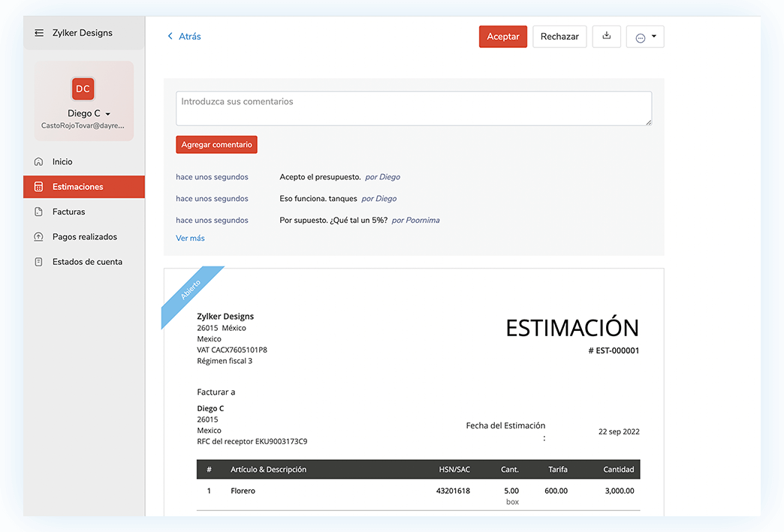Image resolution: width=784 pixels, height=532 pixels.
Task: Open Facturas via its document icon
Action: (38, 211)
